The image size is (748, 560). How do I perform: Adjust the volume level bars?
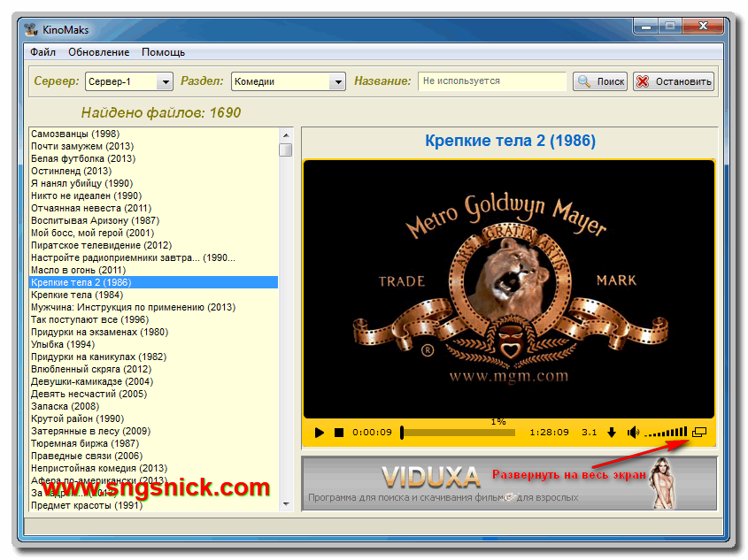(x=666, y=433)
